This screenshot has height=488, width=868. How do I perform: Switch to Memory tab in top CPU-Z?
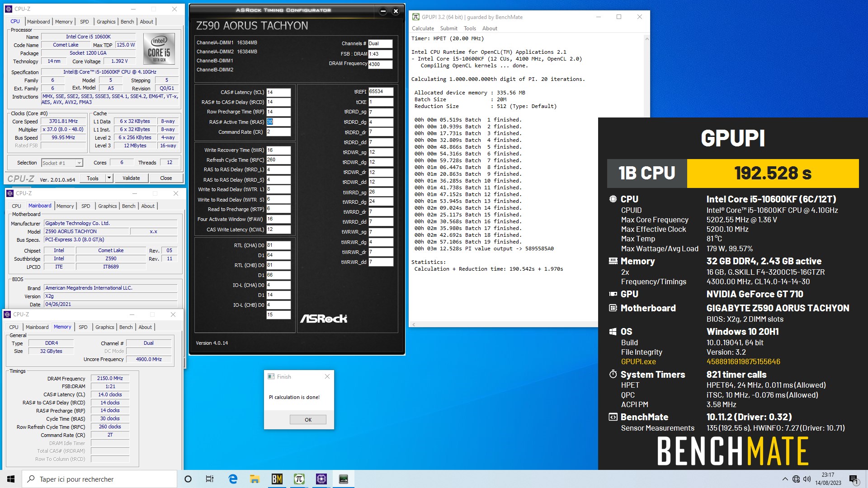[64, 21]
